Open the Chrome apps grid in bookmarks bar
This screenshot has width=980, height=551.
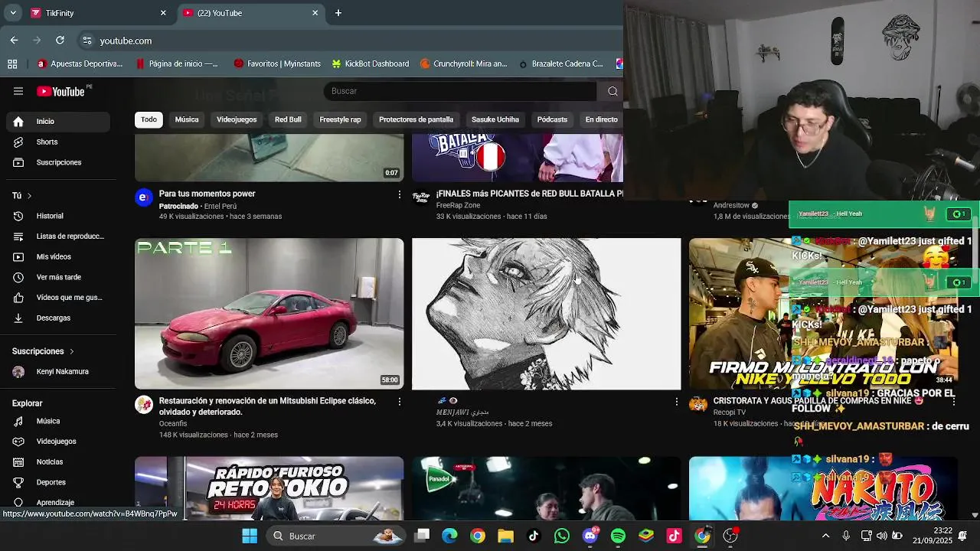[12, 64]
